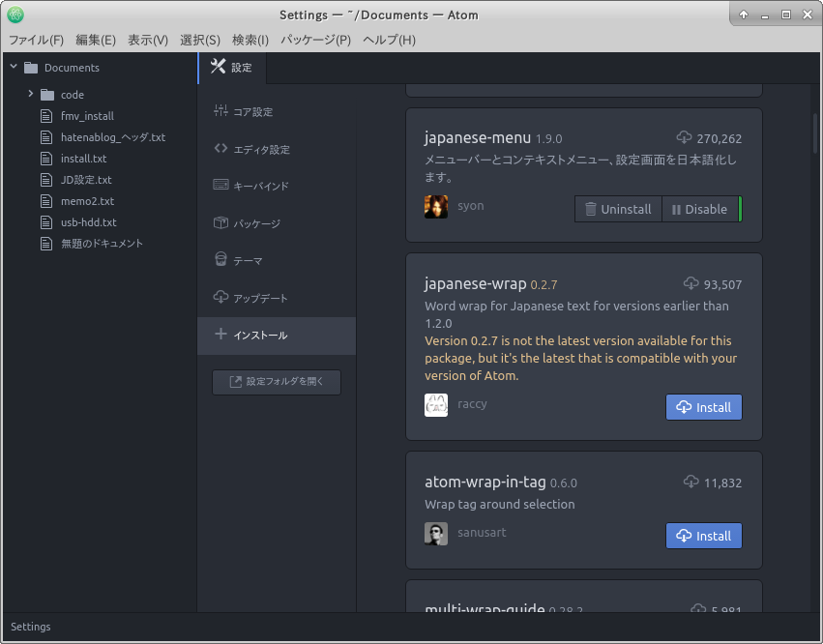Open the コア設定 section
Viewport: 823px width, 644px height.
[277, 112]
